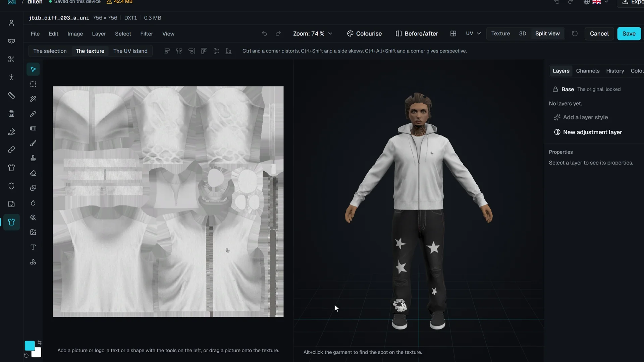Click the Cancel button
The image size is (644, 362).
pos(599,34)
